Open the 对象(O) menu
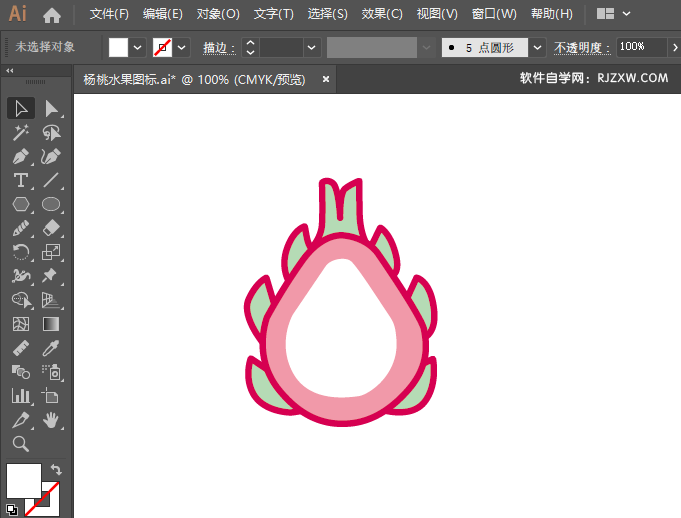The height and width of the screenshot is (518, 681). (x=218, y=14)
